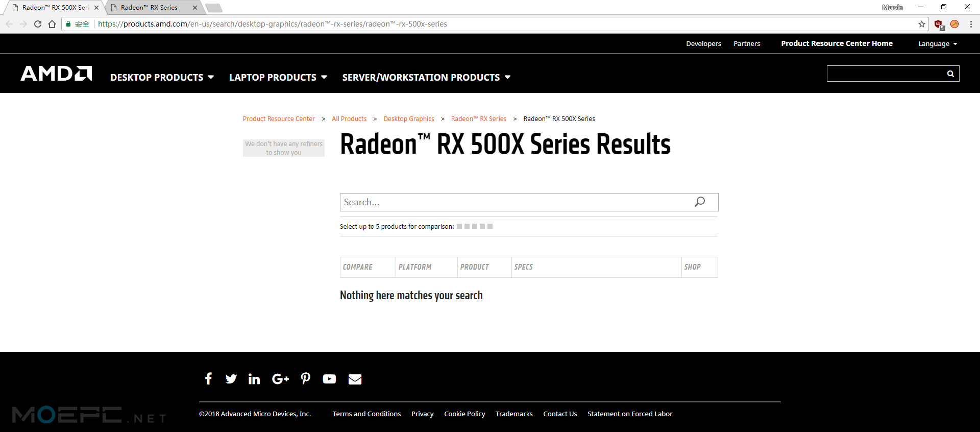Screen dimensions: 980x432
Task: Open the Developers link
Action: click(x=703, y=44)
